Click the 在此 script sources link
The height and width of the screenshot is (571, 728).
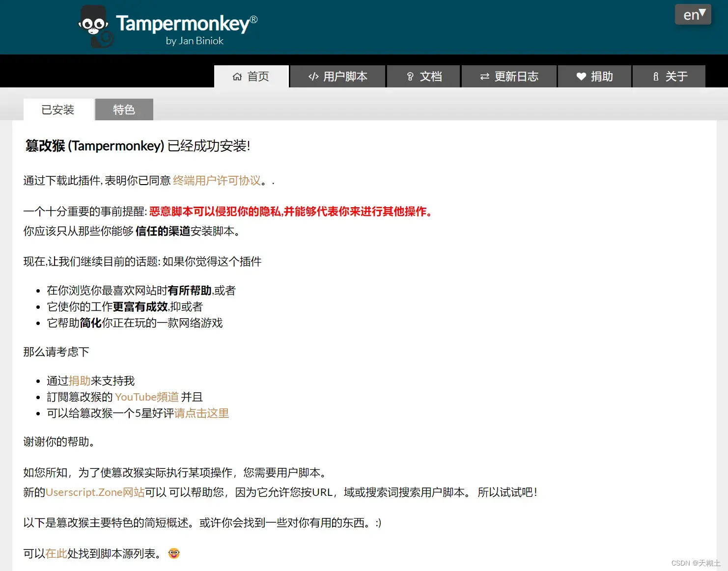pyautogui.click(x=56, y=554)
